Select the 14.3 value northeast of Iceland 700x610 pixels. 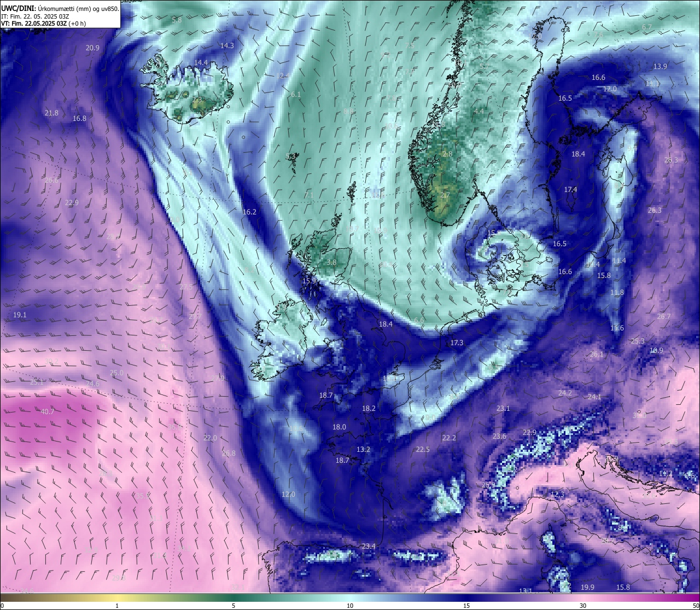click(x=227, y=46)
